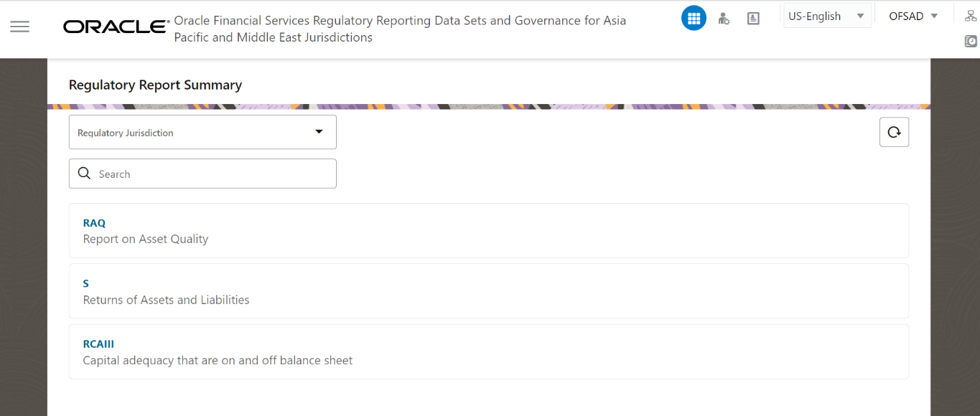
Task: Click the decorative banner strip below the heading
Action: pos(488,105)
